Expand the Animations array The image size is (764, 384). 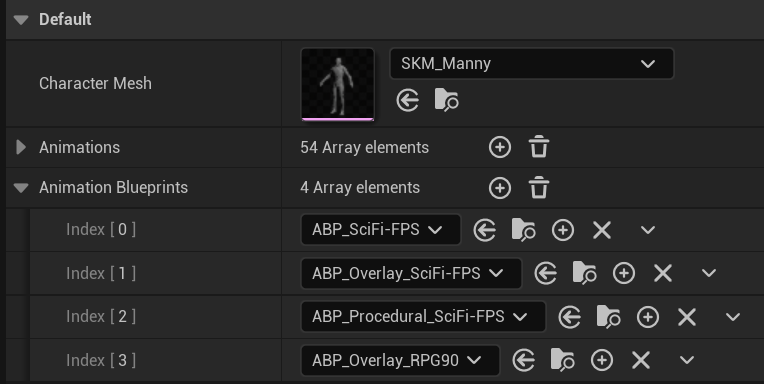click(x=21, y=147)
